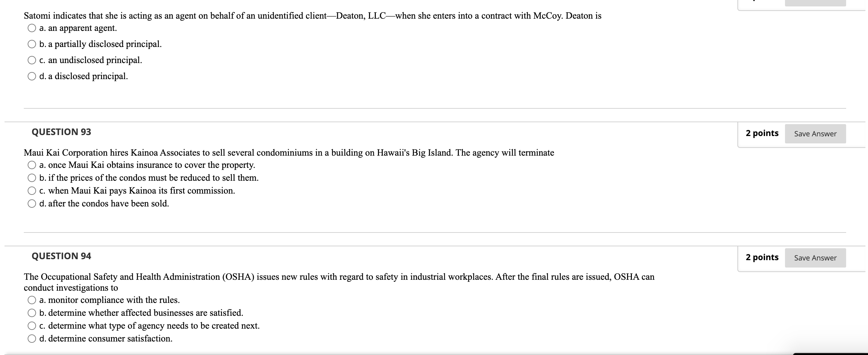
Task: Choose option d. after the condos have been sold
Action: pyautogui.click(x=31, y=203)
